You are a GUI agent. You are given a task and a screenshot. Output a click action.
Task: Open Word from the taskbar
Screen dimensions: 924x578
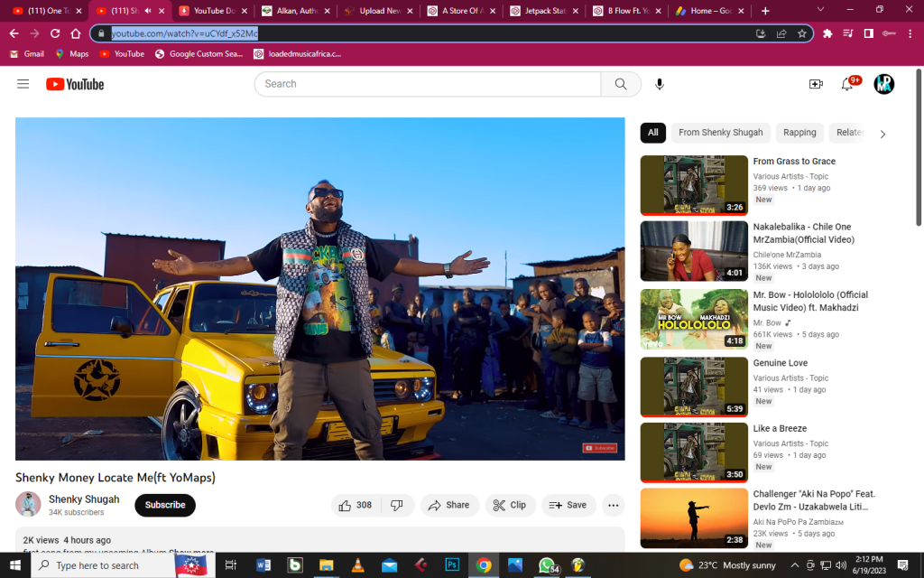pyautogui.click(x=263, y=565)
